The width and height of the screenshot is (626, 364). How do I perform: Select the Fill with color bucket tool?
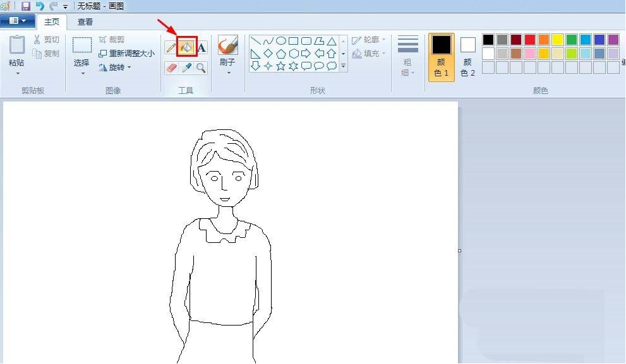186,47
